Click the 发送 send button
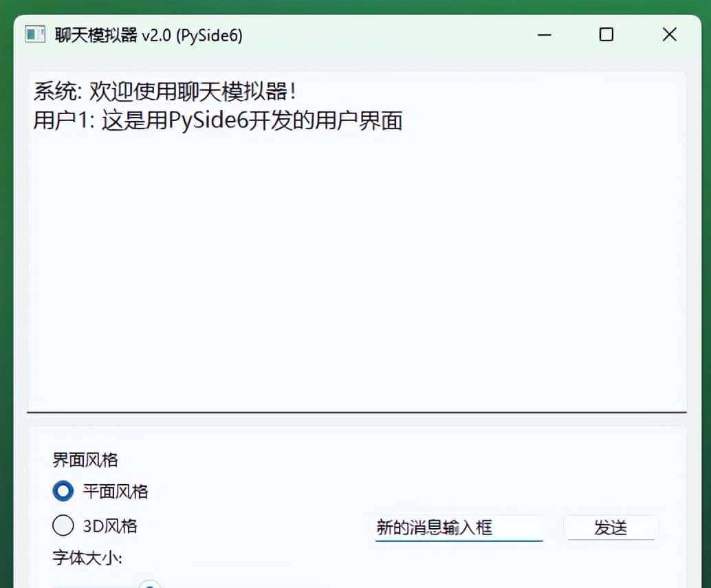The width and height of the screenshot is (711, 588). pyautogui.click(x=611, y=527)
